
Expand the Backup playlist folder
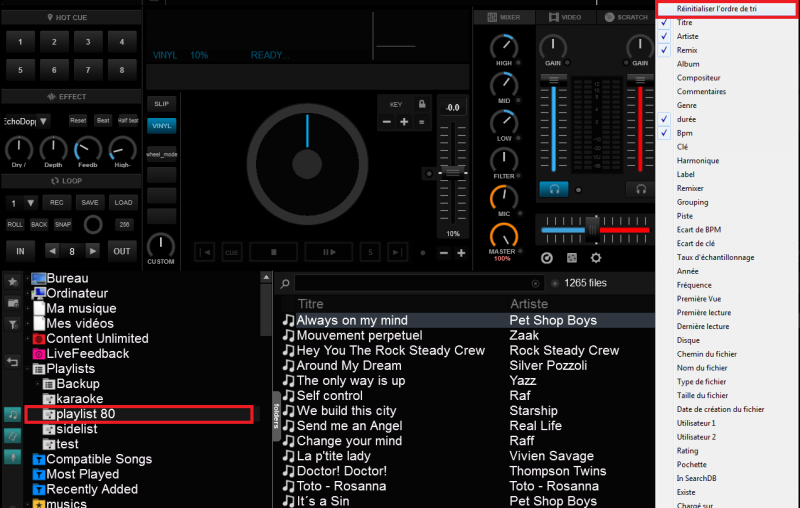click(37, 384)
